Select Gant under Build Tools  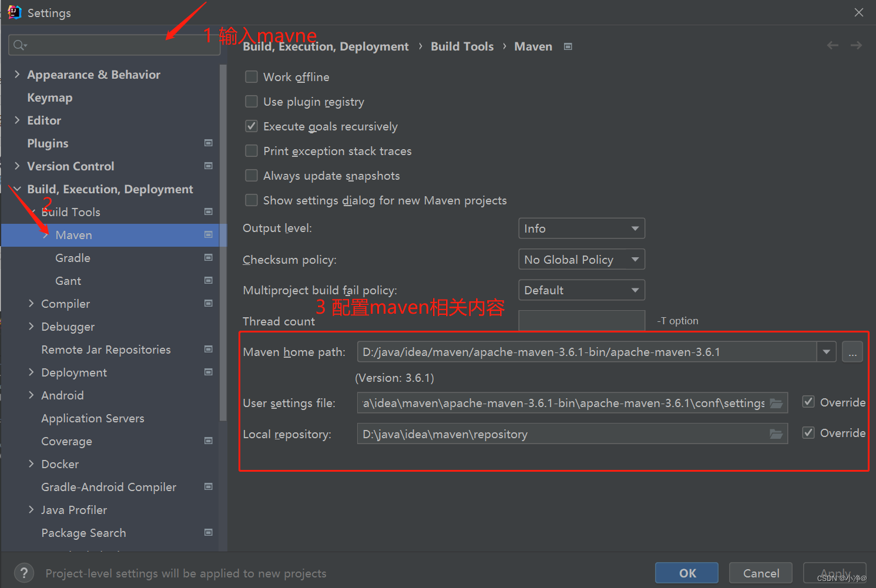[x=68, y=281]
